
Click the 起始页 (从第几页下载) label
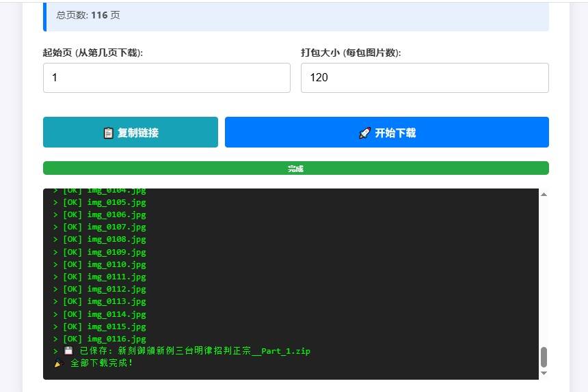click(x=92, y=53)
